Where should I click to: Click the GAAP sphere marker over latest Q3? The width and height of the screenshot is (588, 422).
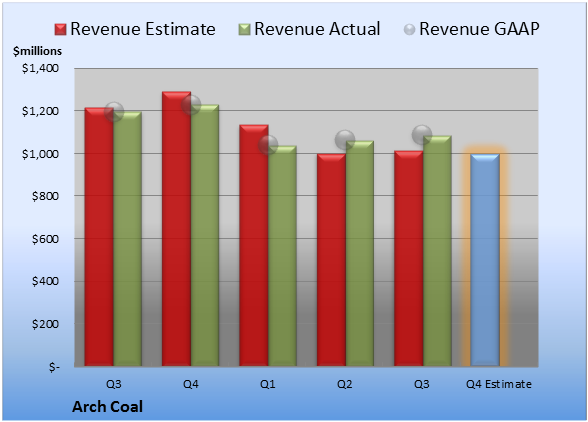422,135
